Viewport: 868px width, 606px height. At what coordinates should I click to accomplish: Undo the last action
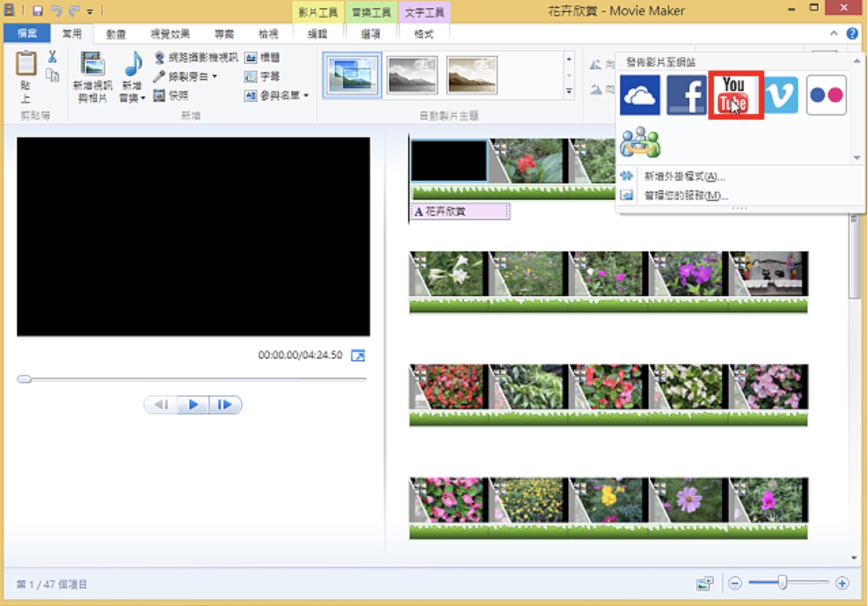pyautogui.click(x=56, y=11)
